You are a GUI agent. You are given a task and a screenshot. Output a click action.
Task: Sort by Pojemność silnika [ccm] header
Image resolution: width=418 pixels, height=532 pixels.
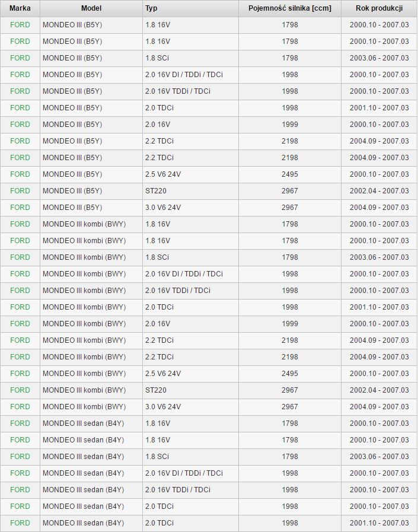[290, 8]
